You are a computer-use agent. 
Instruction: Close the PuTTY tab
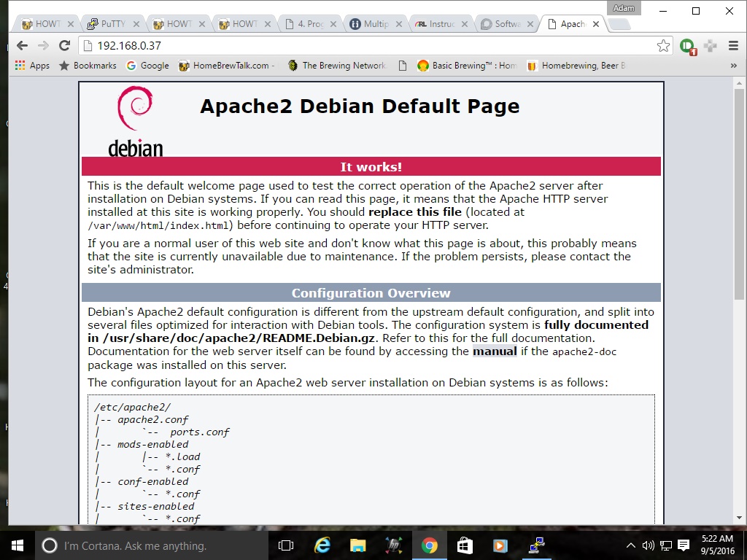pyautogui.click(x=136, y=24)
